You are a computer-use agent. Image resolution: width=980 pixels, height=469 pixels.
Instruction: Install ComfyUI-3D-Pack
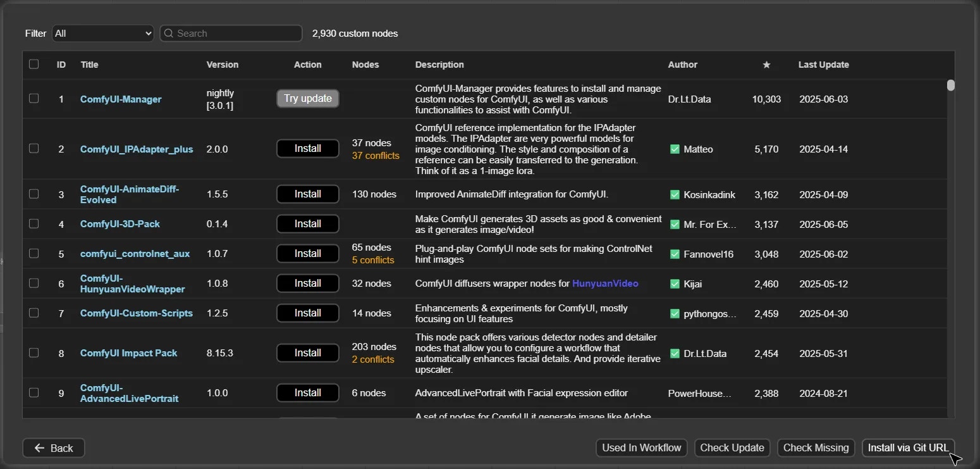tap(308, 223)
